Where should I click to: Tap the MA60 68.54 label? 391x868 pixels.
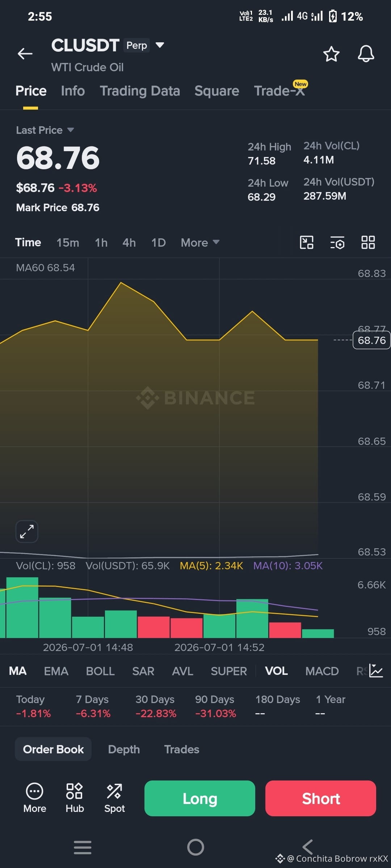coord(45,268)
